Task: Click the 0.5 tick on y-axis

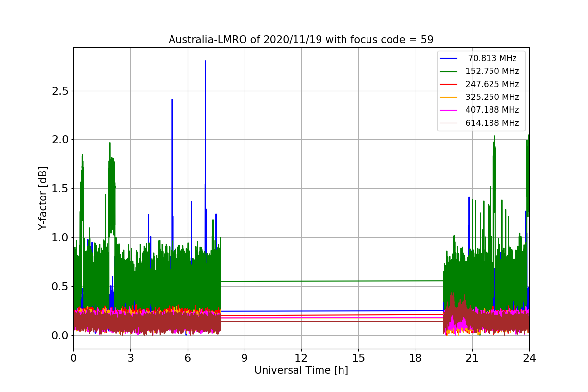Action: point(61,287)
